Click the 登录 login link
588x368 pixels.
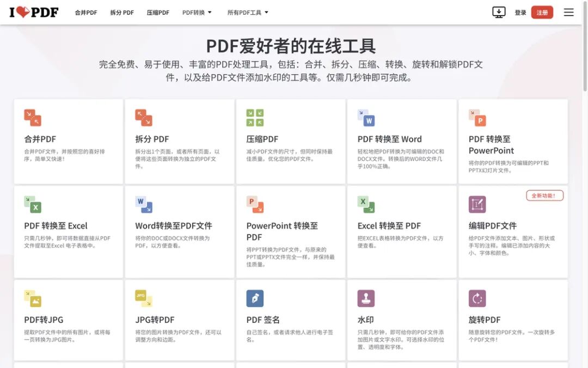point(520,13)
